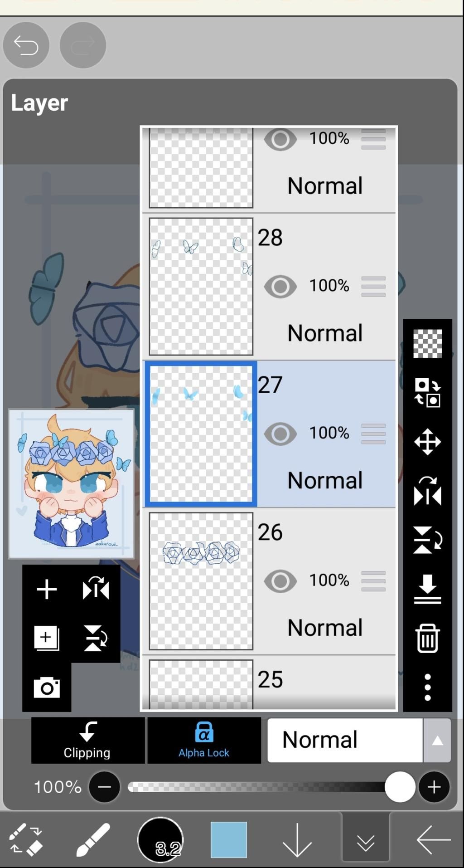Viewport: 464px width, 868px height.
Task: Toggle the Alpha Lock button
Action: click(204, 740)
